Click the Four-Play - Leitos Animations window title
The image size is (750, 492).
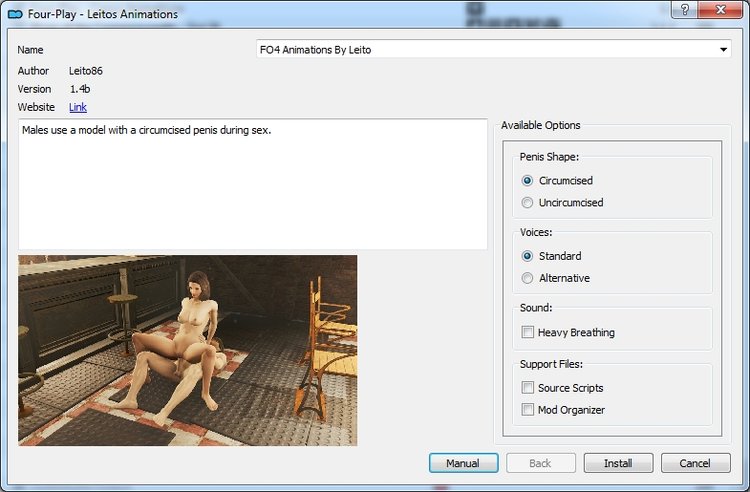[x=103, y=14]
